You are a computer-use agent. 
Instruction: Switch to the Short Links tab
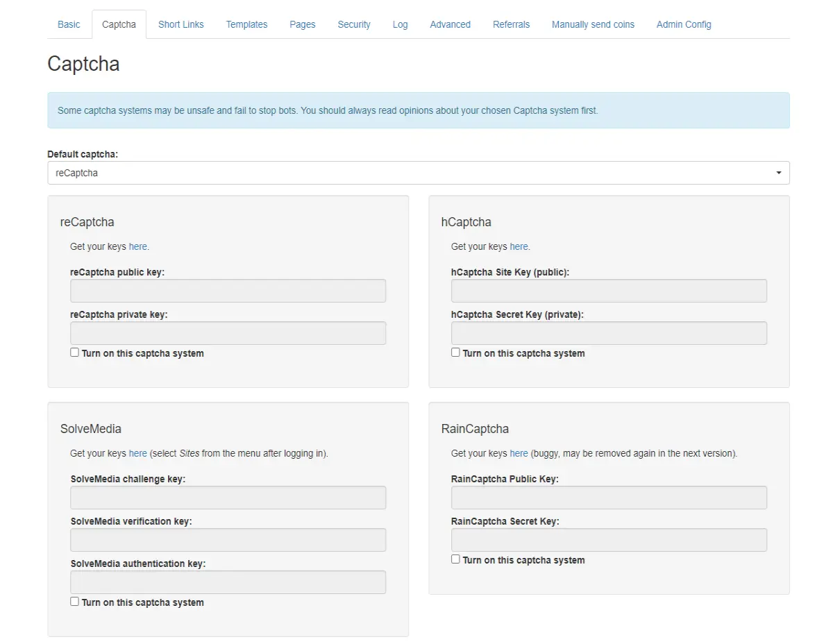pyautogui.click(x=181, y=24)
